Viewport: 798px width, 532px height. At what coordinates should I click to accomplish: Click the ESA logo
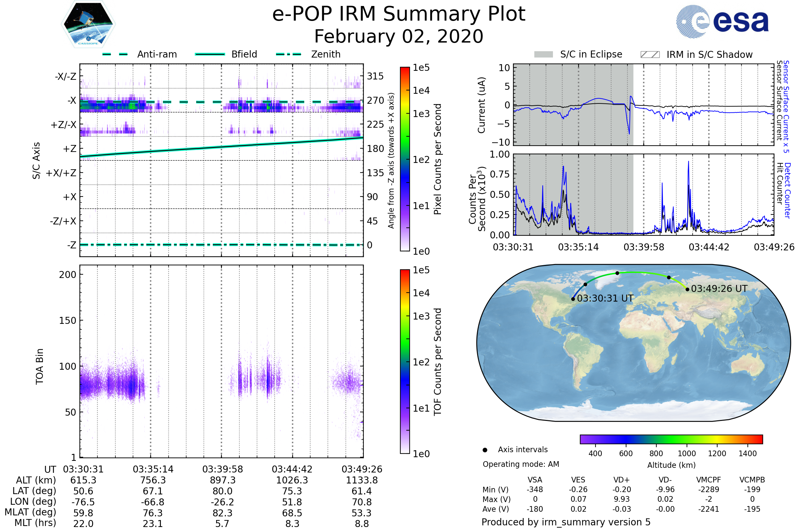coord(722,21)
